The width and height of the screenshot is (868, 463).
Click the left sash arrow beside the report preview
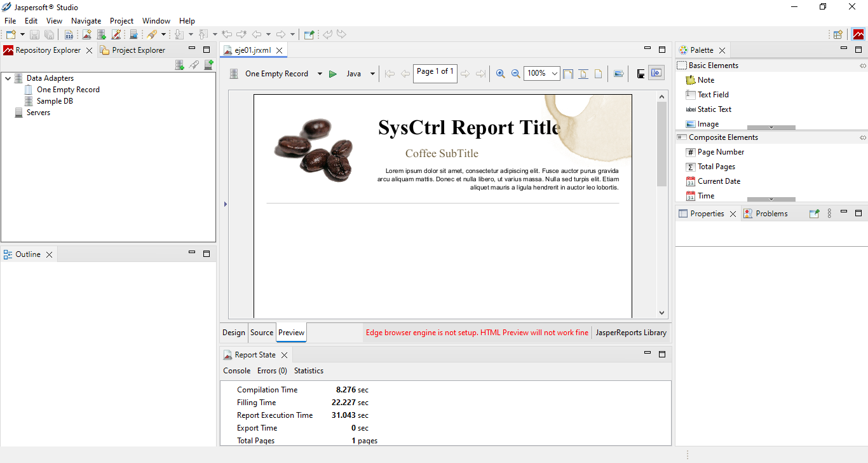[x=225, y=204]
